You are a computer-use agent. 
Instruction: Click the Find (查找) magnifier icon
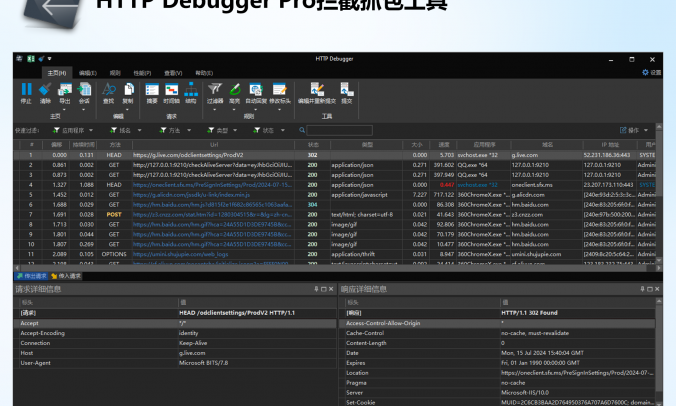[x=109, y=89]
